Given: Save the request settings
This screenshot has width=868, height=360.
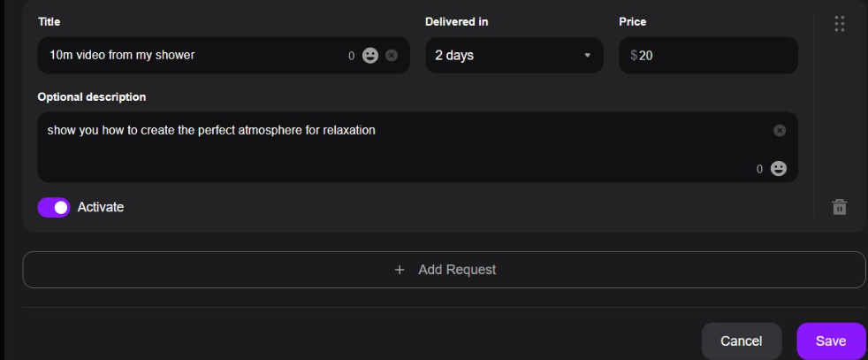Looking at the screenshot, I should pos(830,341).
